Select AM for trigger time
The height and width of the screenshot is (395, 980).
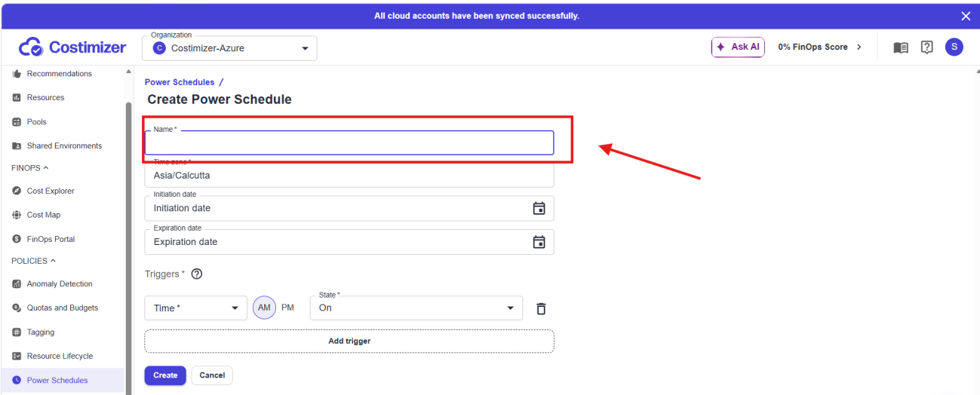264,308
